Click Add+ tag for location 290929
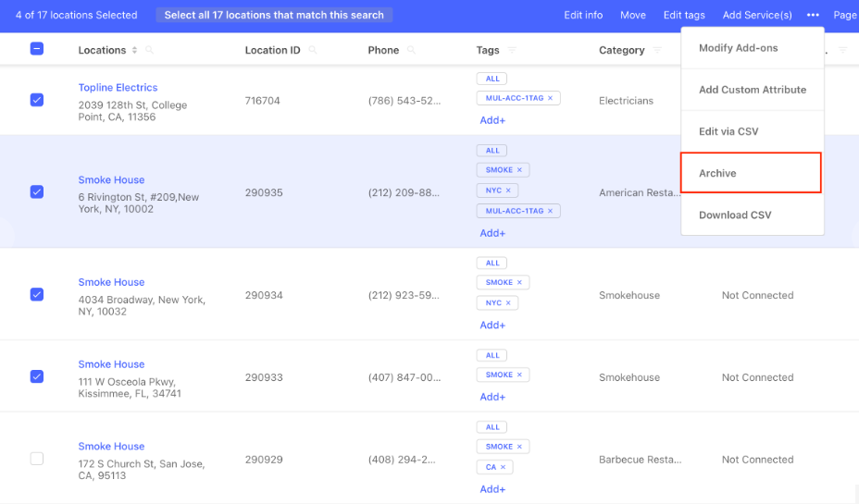Image resolution: width=859 pixels, height=504 pixels. [x=492, y=489]
